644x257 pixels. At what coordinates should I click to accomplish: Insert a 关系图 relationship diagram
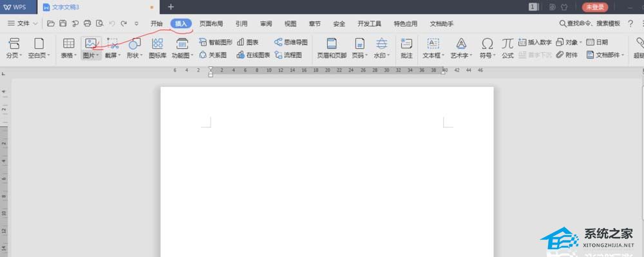[213, 55]
